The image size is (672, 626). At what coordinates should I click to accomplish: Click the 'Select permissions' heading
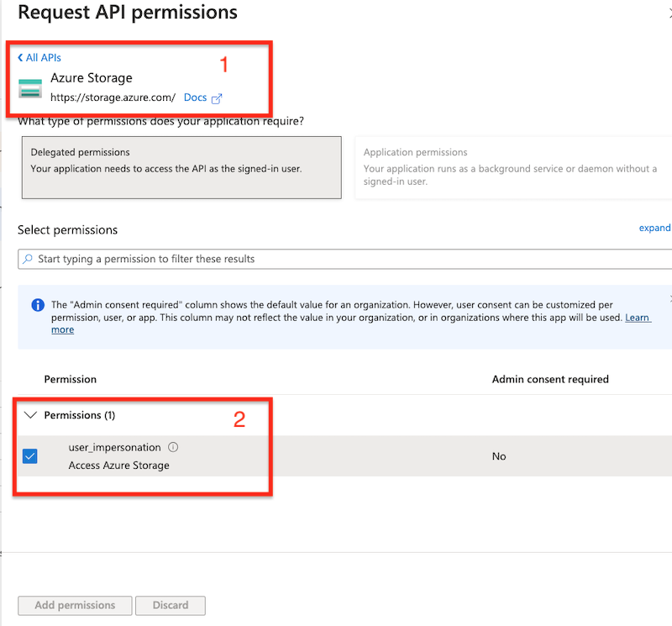click(67, 230)
